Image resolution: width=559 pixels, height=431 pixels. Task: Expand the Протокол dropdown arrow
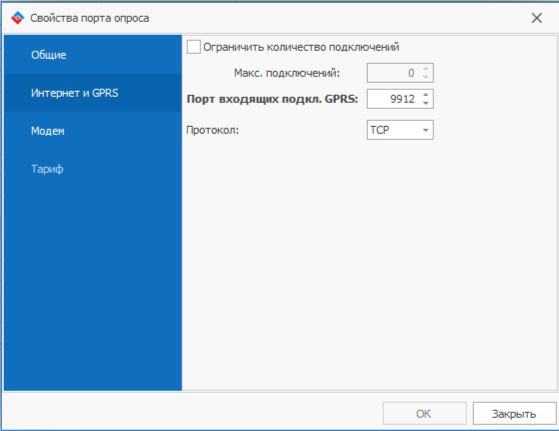tap(425, 130)
